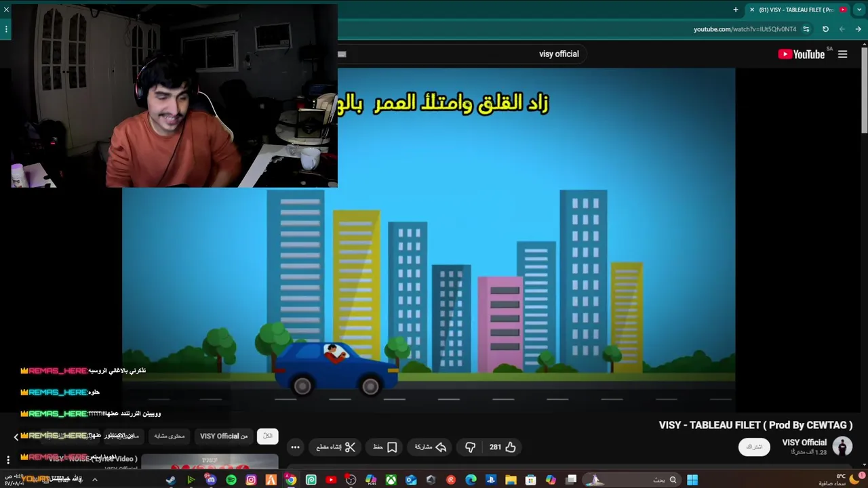
Task: Like the video with 281 likes
Action: tap(502, 447)
